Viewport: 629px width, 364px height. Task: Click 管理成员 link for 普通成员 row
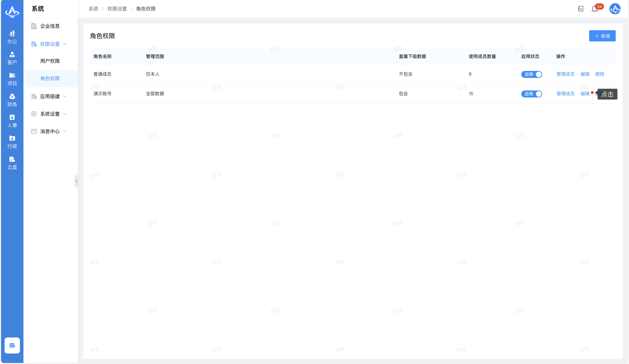click(x=565, y=74)
